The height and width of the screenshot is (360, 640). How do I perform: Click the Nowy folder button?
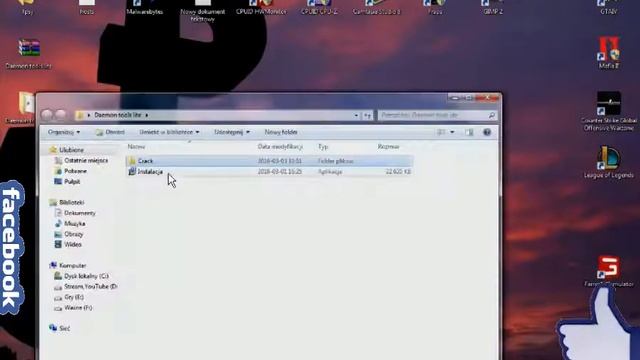pos(281,132)
